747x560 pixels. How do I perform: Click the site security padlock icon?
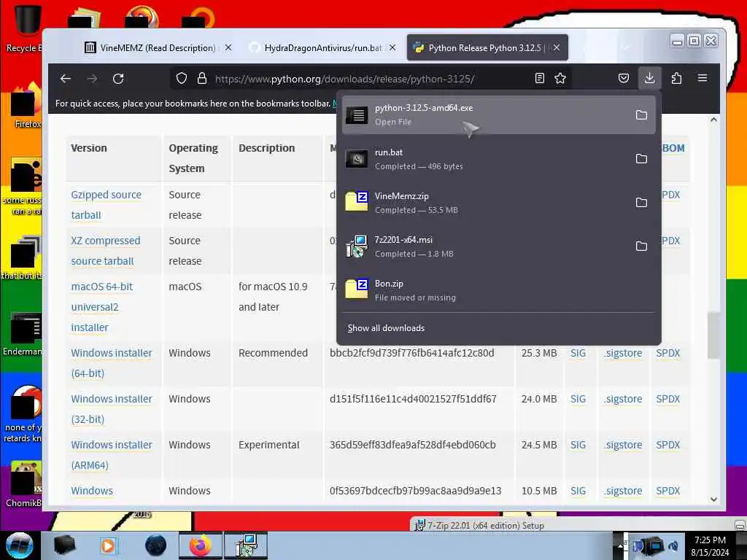coord(202,79)
